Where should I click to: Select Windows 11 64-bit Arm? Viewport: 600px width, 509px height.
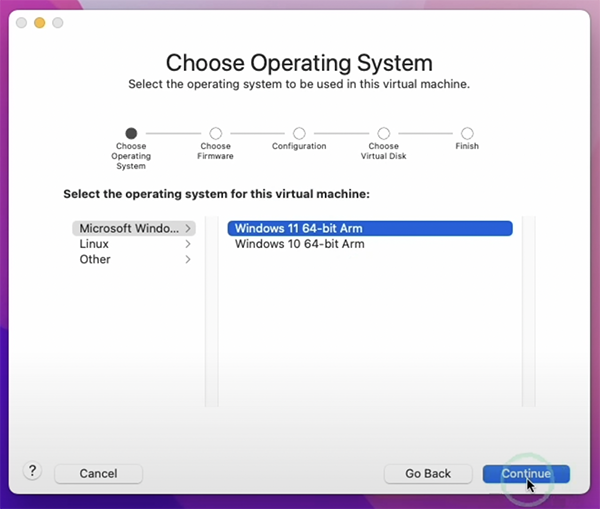(x=370, y=228)
